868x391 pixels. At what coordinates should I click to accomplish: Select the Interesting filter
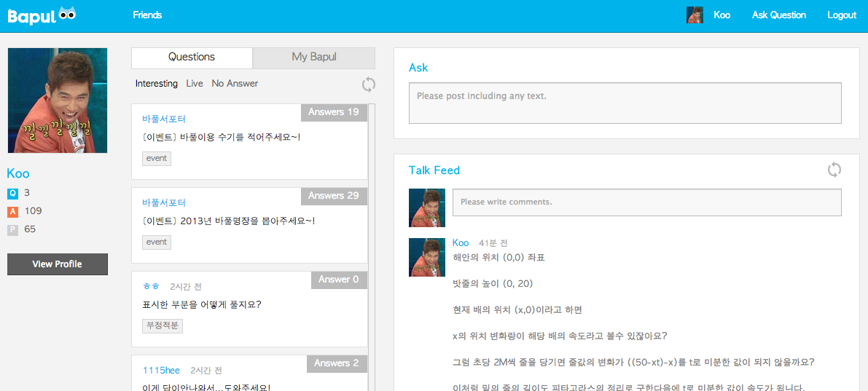pos(156,84)
